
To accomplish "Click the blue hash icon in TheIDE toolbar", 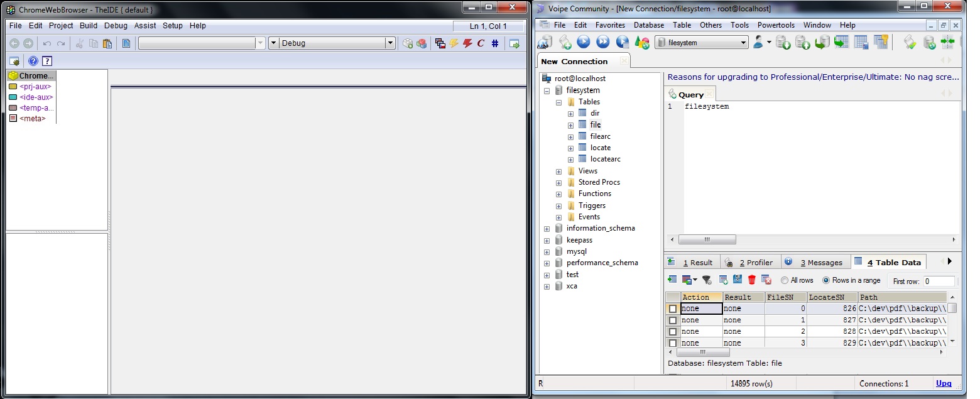I will [x=495, y=43].
